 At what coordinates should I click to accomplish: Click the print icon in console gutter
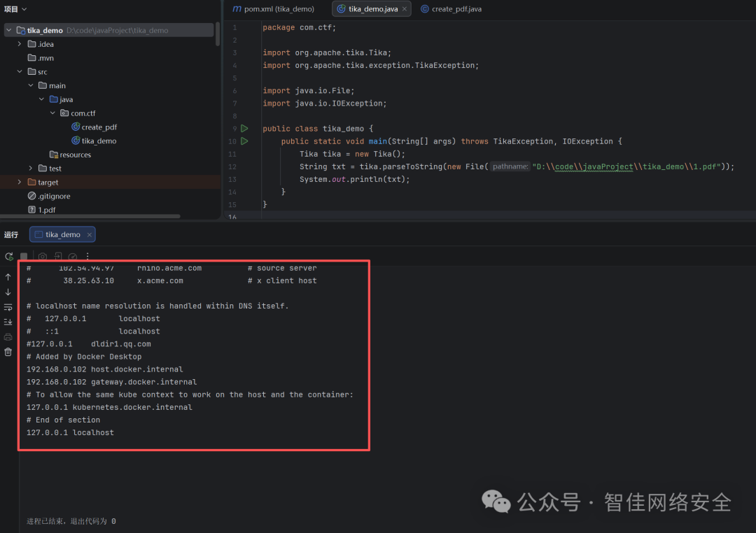click(8, 337)
